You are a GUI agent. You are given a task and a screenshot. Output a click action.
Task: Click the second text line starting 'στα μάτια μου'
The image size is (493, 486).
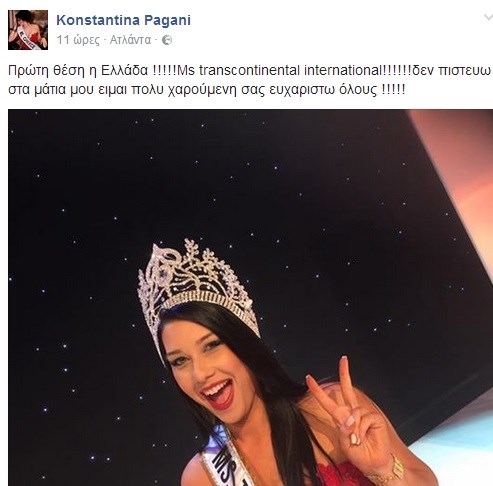point(207,89)
